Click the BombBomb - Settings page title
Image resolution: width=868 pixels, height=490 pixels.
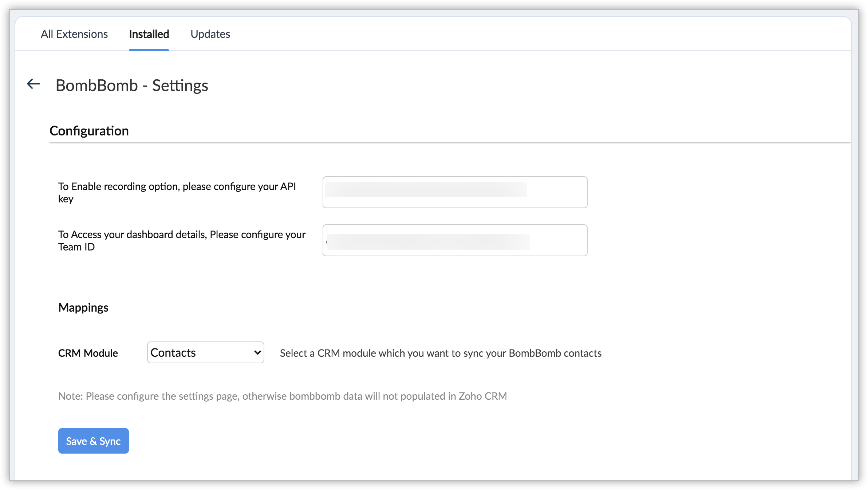pos(132,86)
